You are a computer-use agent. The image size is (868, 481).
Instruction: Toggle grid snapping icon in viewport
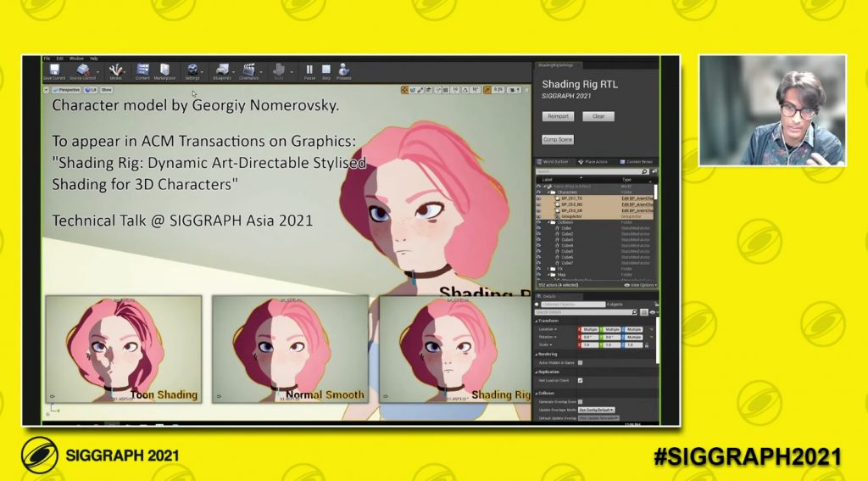tap(446, 90)
